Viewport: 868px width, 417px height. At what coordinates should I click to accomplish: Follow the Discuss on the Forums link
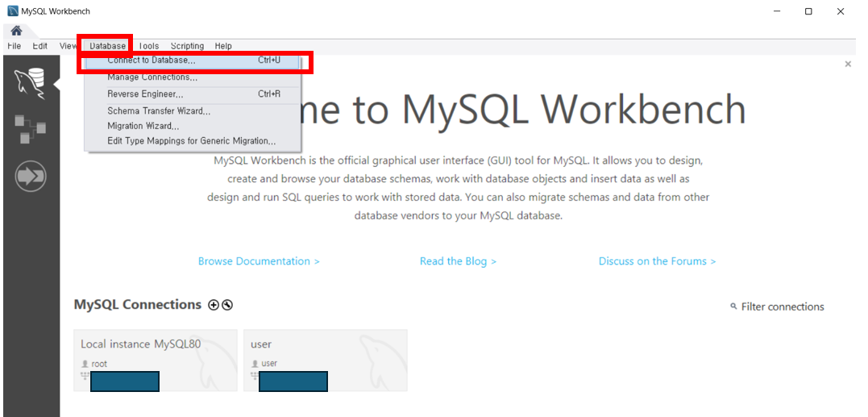[x=658, y=261]
